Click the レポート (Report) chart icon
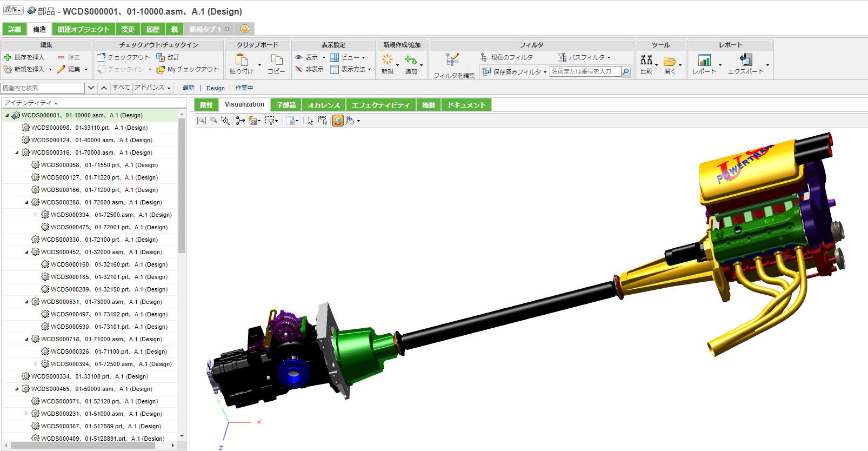 [x=704, y=59]
